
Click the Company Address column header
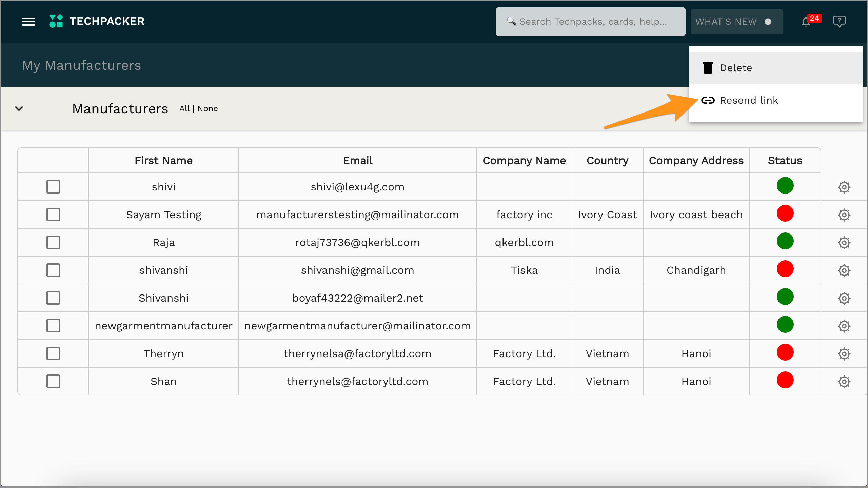coord(696,160)
